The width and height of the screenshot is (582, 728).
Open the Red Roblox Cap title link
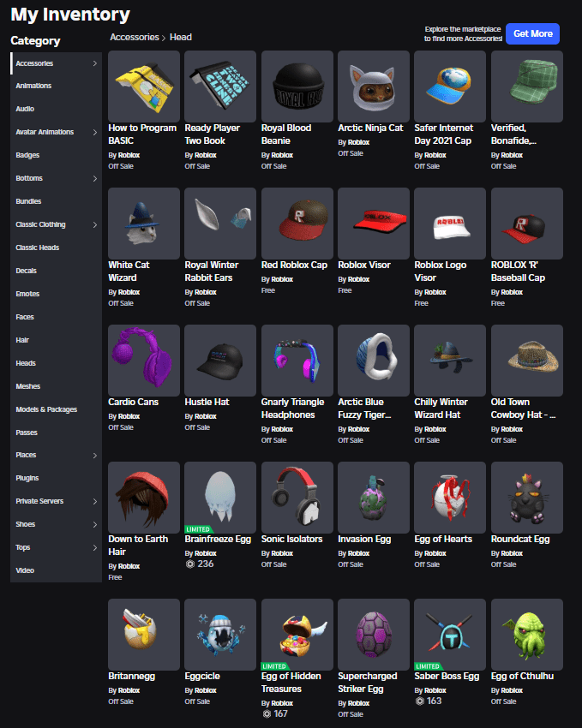click(x=294, y=266)
